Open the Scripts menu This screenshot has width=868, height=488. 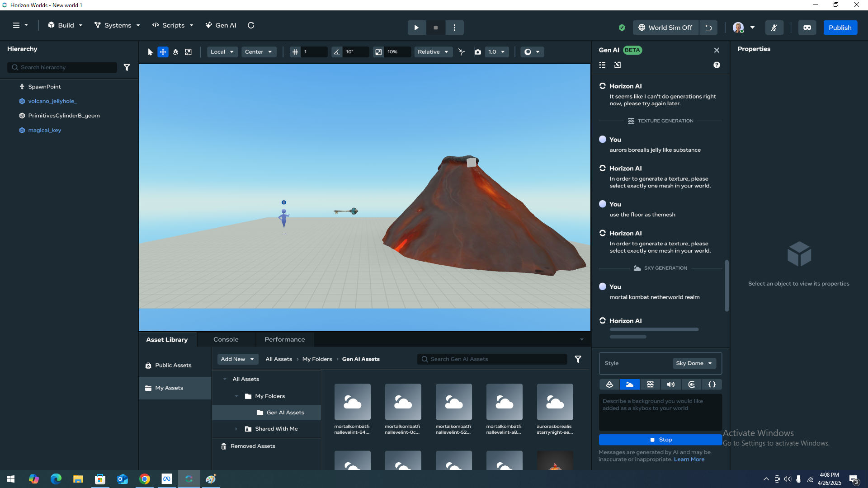[x=173, y=25]
